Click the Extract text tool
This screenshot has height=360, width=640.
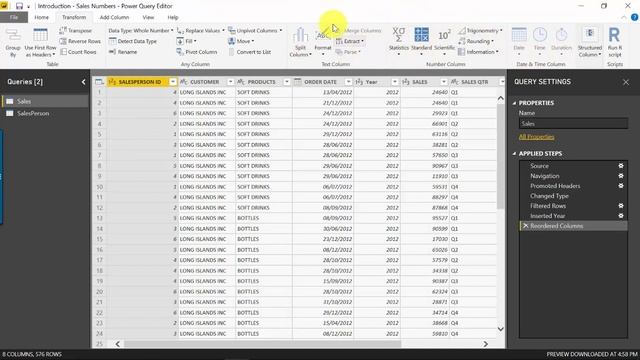tap(350, 41)
